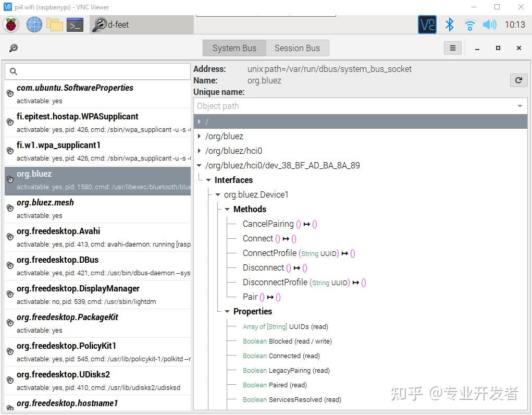This screenshot has width=532, height=415.
Task: Open the VNC server tray icon
Action: (x=427, y=25)
